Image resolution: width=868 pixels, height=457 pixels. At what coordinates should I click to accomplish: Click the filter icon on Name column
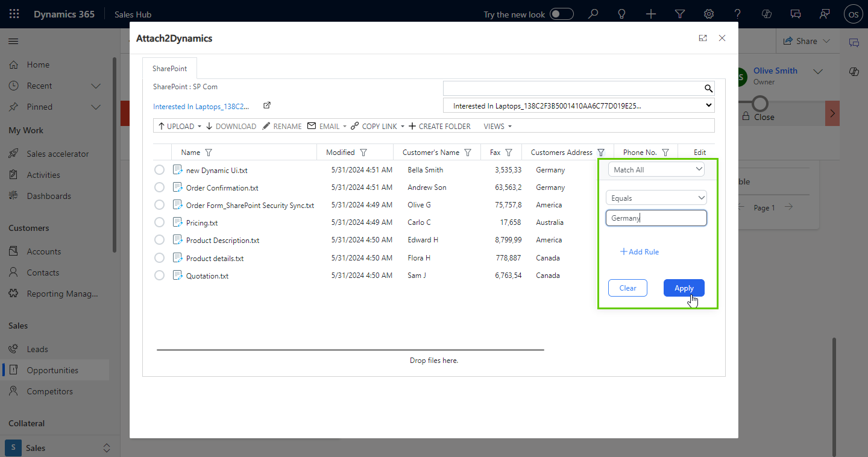click(209, 153)
